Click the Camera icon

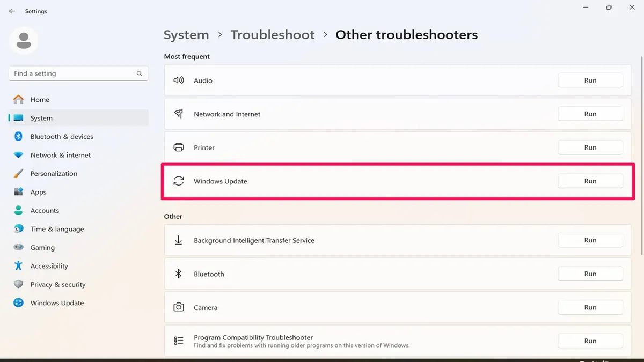(179, 307)
